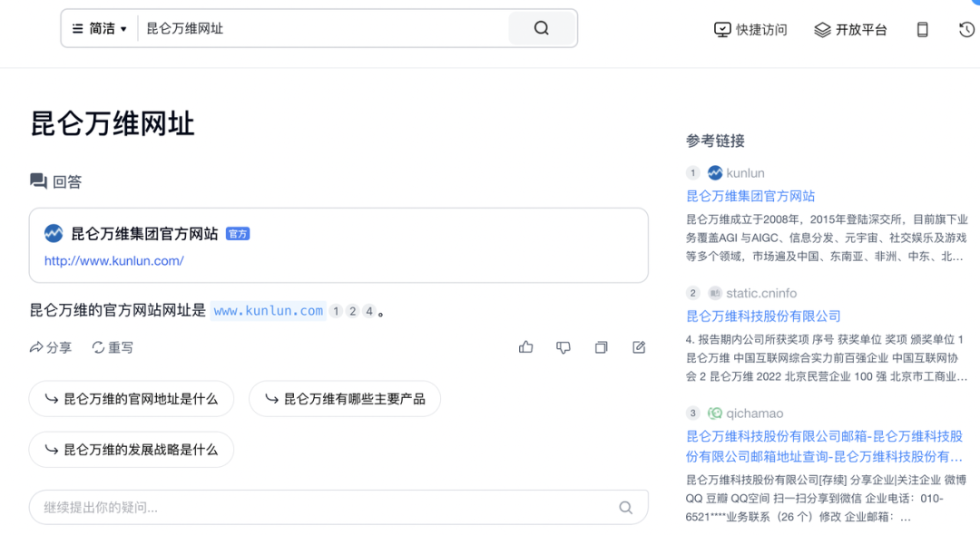Click reference number 1 badge
This screenshot has height=535, width=980.
tap(692, 173)
